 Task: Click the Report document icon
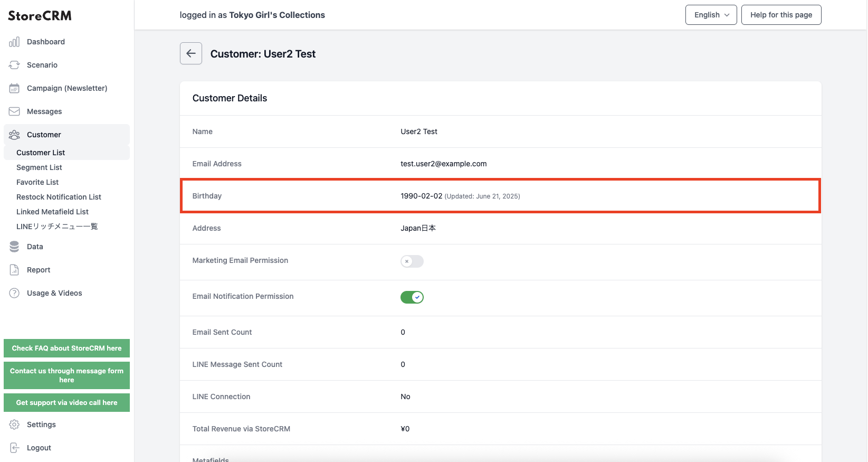coord(14,270)
